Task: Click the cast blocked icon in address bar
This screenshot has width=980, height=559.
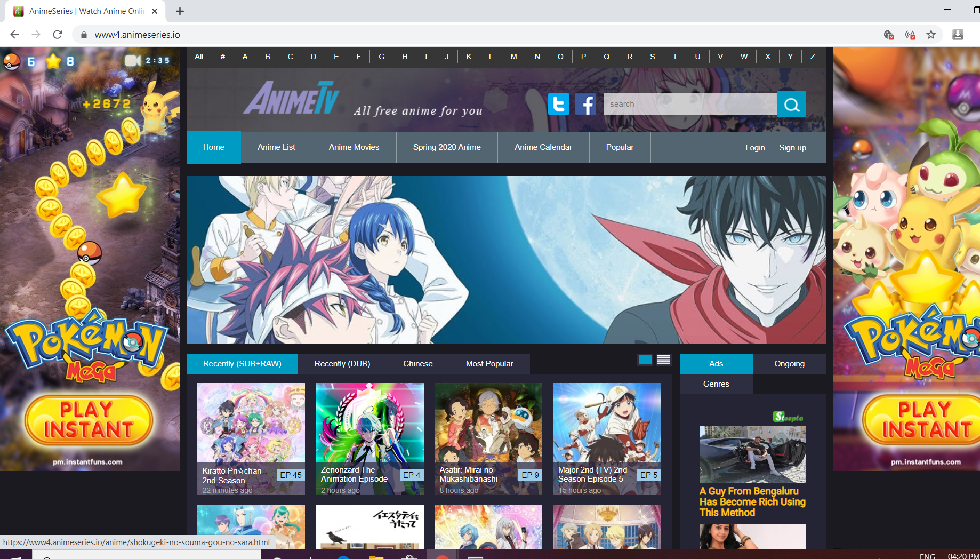Action: pyautogui.click(x=910, y=35)
